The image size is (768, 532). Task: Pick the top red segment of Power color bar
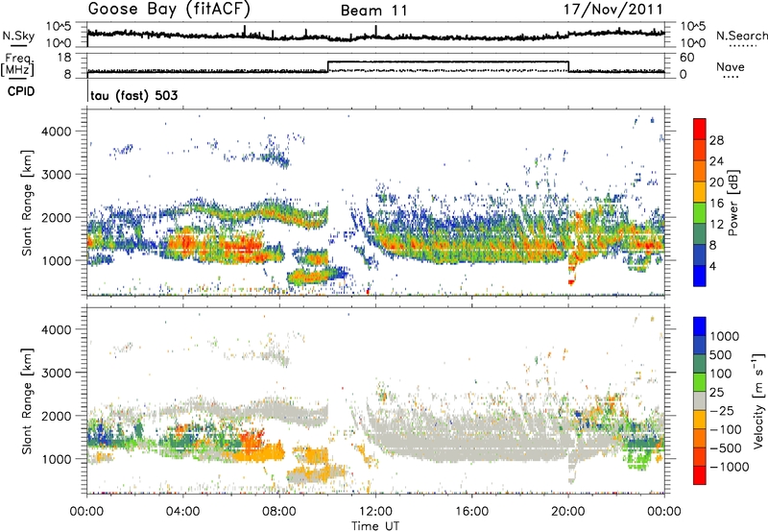pos(700,129)
